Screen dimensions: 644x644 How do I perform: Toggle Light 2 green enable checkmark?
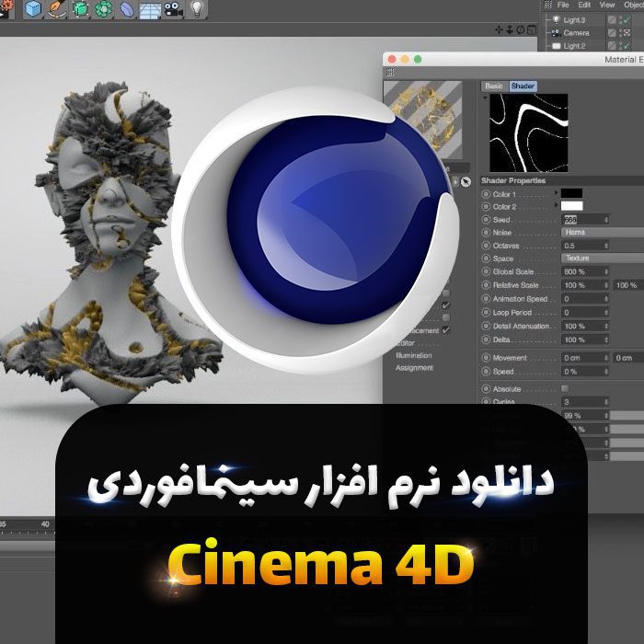point(627,46)
